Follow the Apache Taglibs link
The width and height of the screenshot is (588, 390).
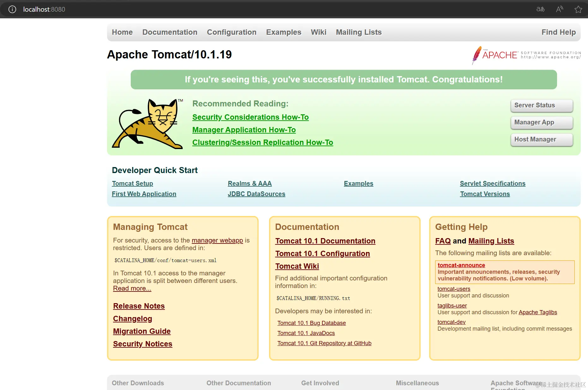coord(538,312)
